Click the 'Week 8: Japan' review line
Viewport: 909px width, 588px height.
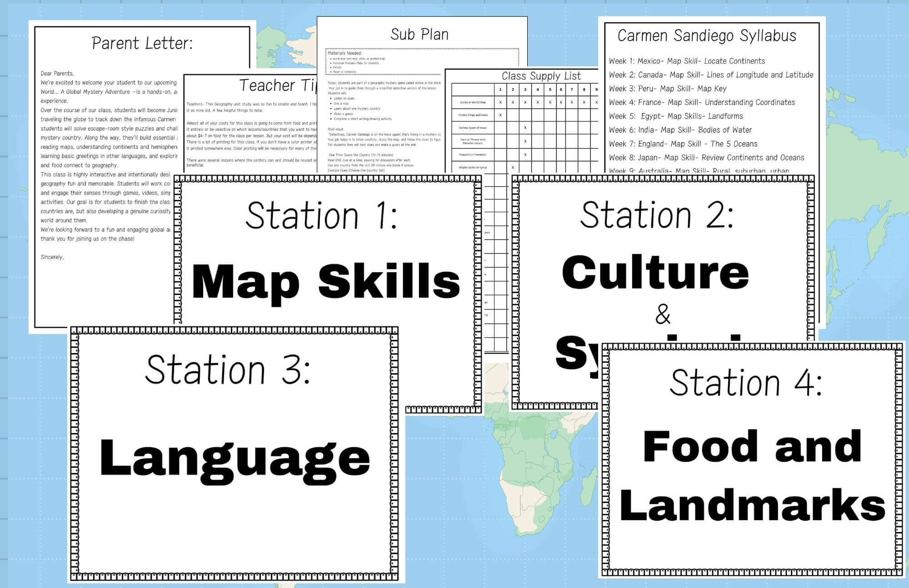[706, 158]
